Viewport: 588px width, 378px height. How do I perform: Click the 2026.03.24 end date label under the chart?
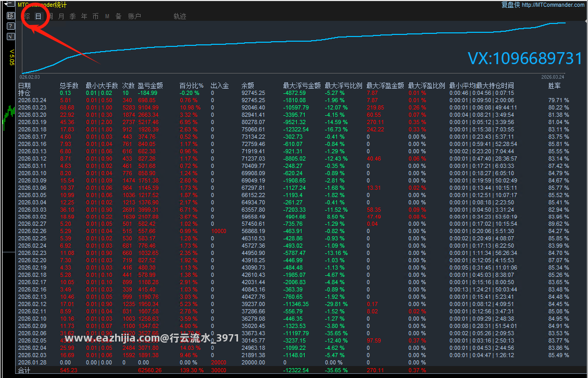(553, 77)
